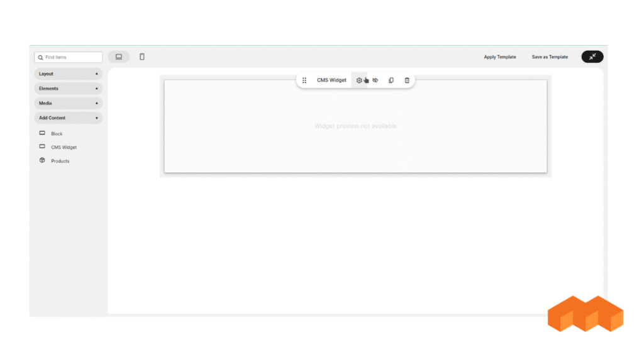
Task: Delete the CMS Widget with trash icon
Action: click(x=406, y=80)
